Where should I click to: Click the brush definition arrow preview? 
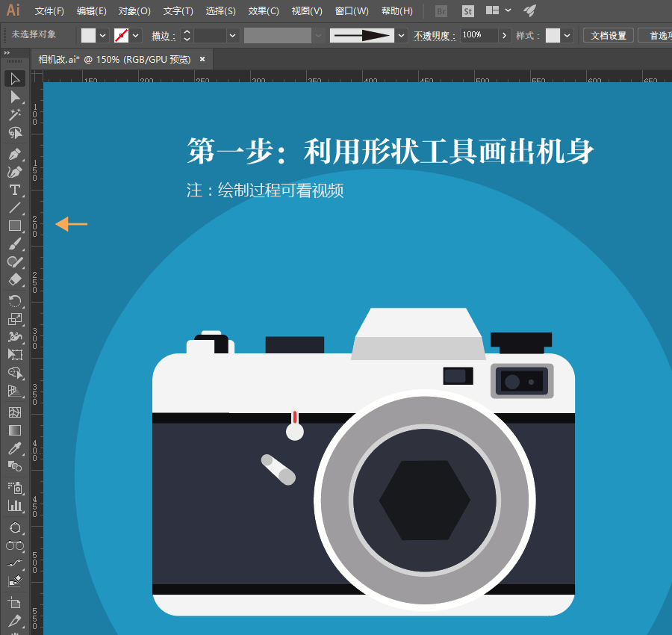(x=362, y=36)
